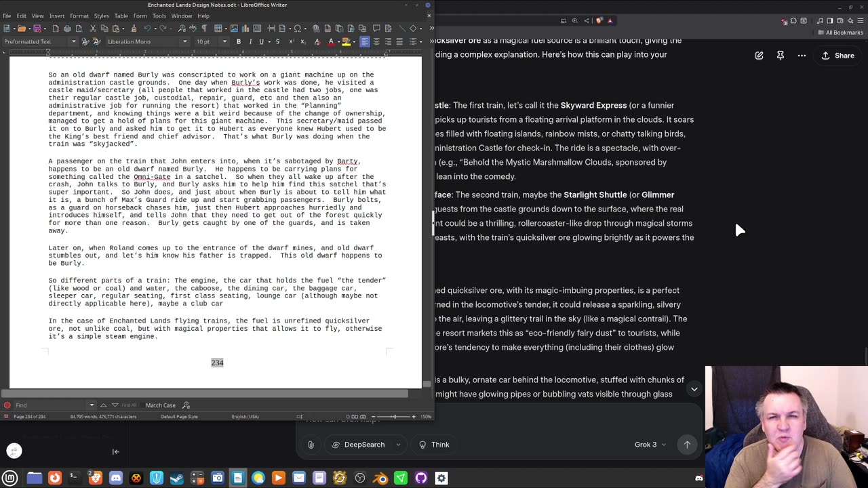Click the attach paperclip icon in Grok
868x488 pixels.
pos(311,445)
